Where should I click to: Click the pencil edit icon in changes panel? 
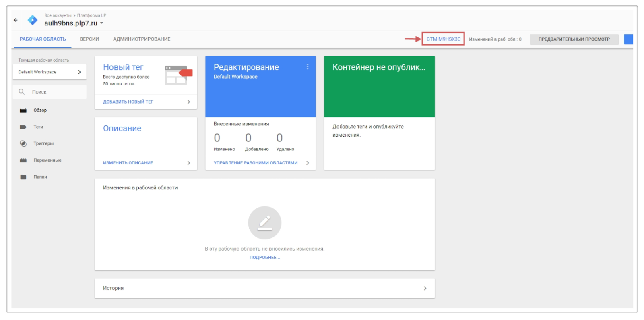[x=264, y=222]
